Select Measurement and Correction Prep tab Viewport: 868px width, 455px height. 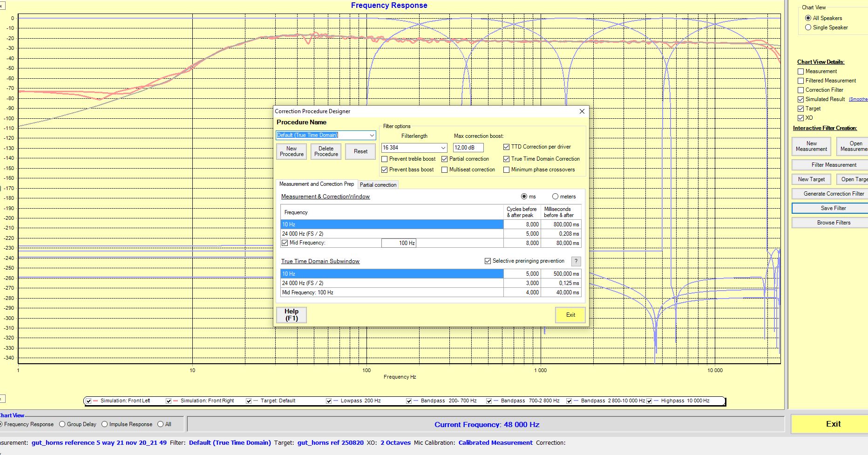pos(317,184)
